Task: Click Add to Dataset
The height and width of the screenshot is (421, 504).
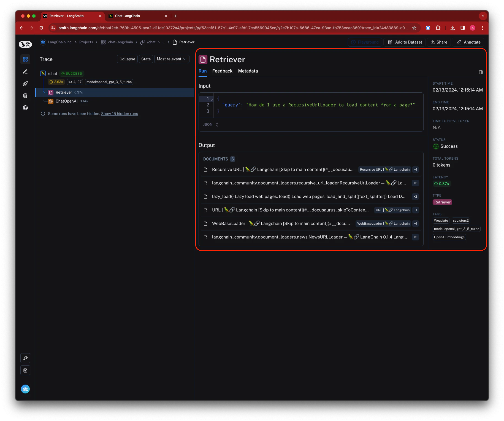Action: tap(405, 42)
